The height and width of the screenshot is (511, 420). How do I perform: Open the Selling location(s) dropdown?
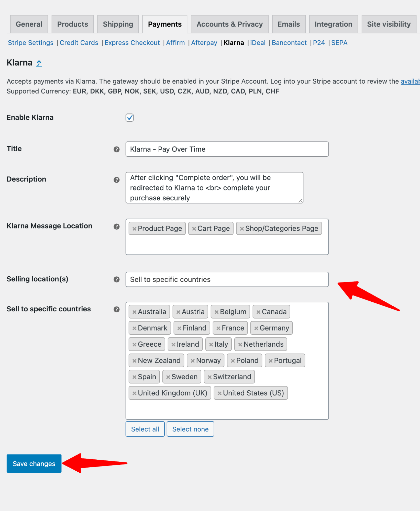pyautogui.click(x=227, y=279)
